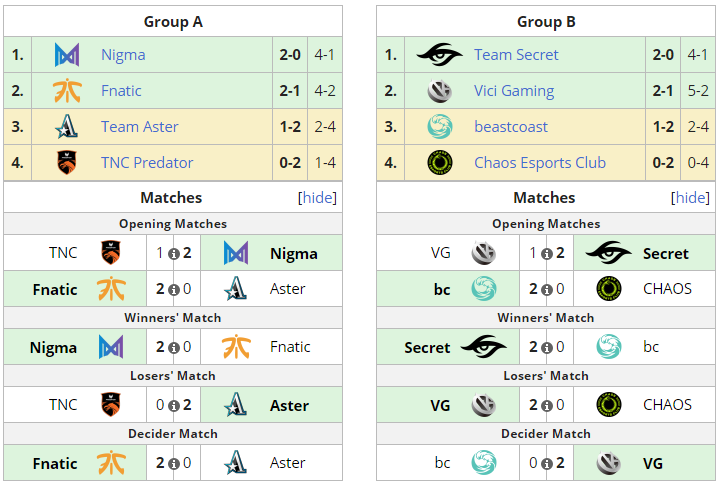
Task: Open info icon for TNC vs Aster Losers' Match
Action: coord(173,406)
